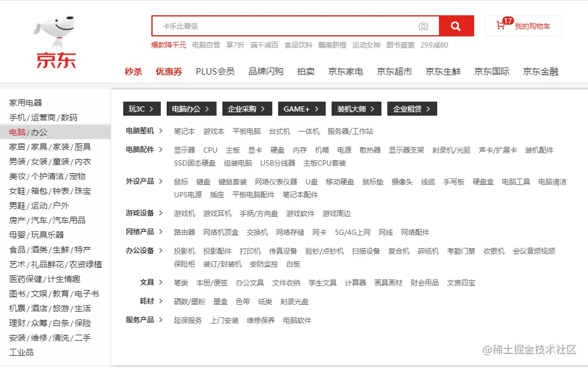Screen dimensions: 588x367
Task: Go to 品牌闪购
Action: [x=265, y=71]
